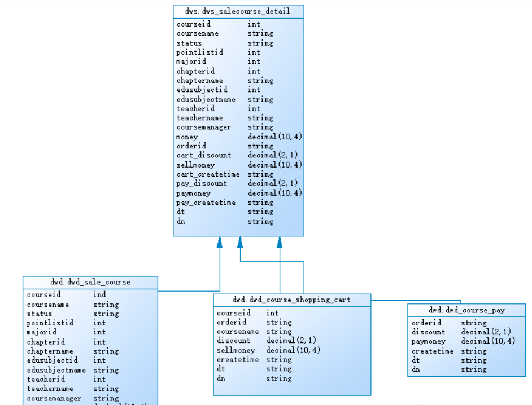Select the dwd.dwd_sale_course table header
The height and width of the screenshot is (405, 532).
tap(90, 283)
